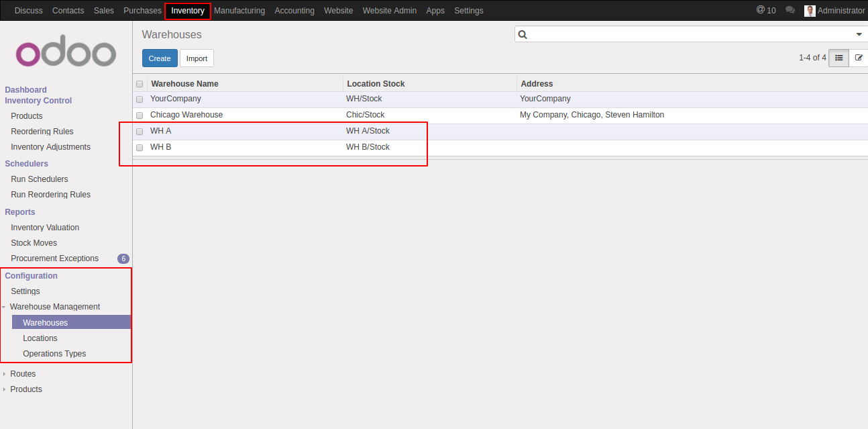The width and height of the screenshot is (868, 429).
Task: Open the Settings top menu
Action: point(469,11)
